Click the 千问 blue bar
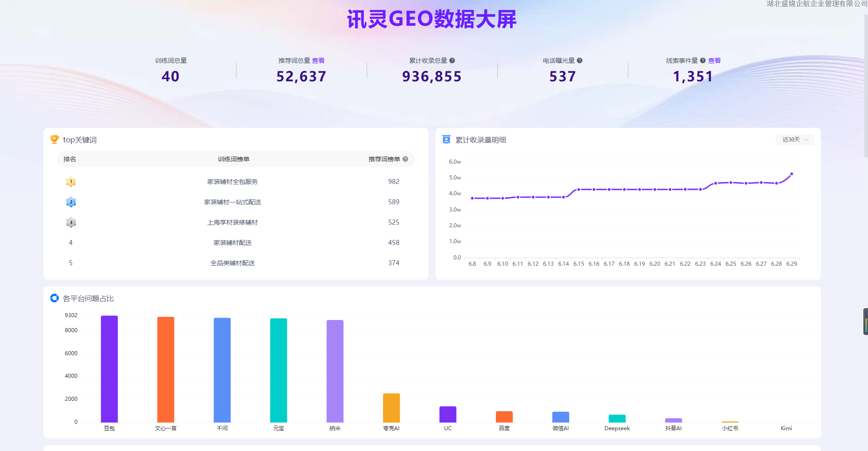 point(222,370)
